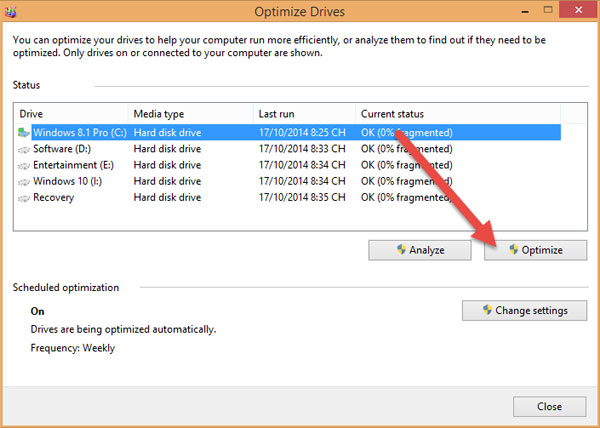
Task: Click Hard disk drive cell in Software (D:) row
Action: (167, 149)
